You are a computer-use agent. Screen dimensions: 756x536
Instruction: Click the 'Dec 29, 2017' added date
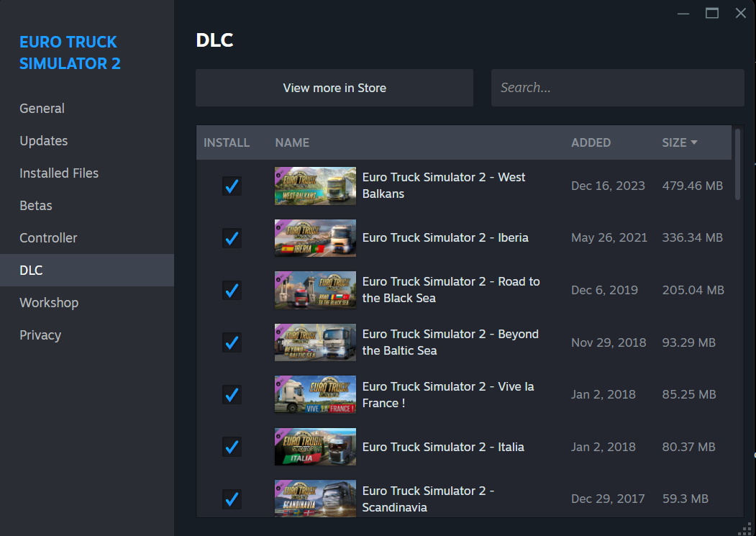point(608,499)
